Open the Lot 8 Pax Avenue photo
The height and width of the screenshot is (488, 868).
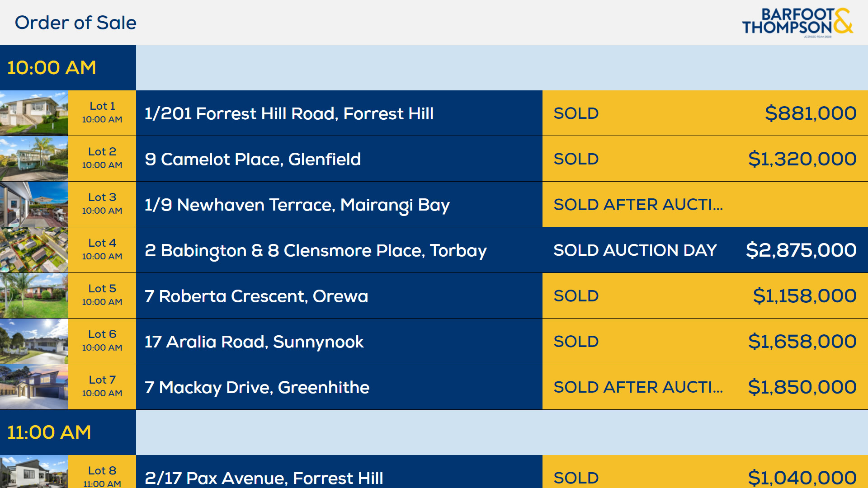coord(34,472)
